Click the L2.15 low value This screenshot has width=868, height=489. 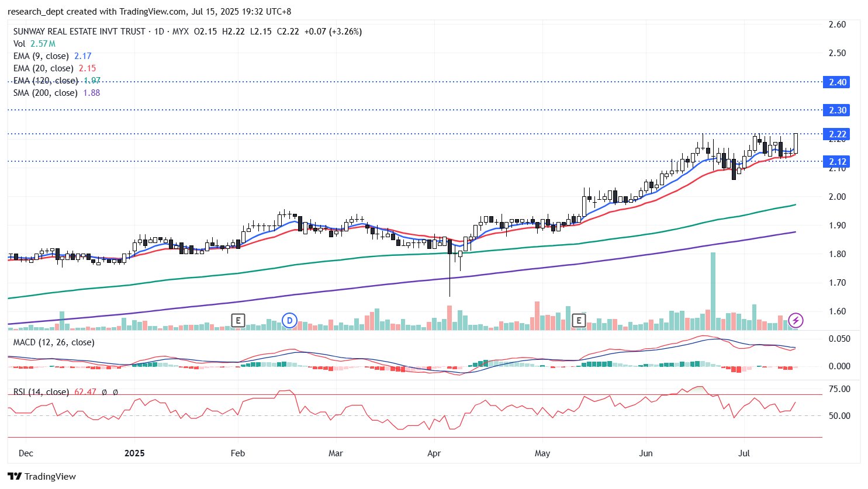pyautogui.click(x=261, y=32)
